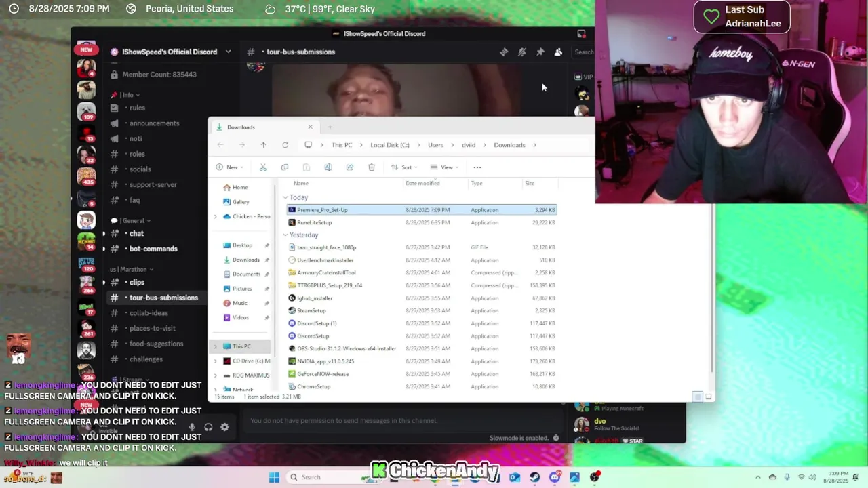Open clips channel in Discord
Screen dimensions: 868x488
tap(137, 282)
